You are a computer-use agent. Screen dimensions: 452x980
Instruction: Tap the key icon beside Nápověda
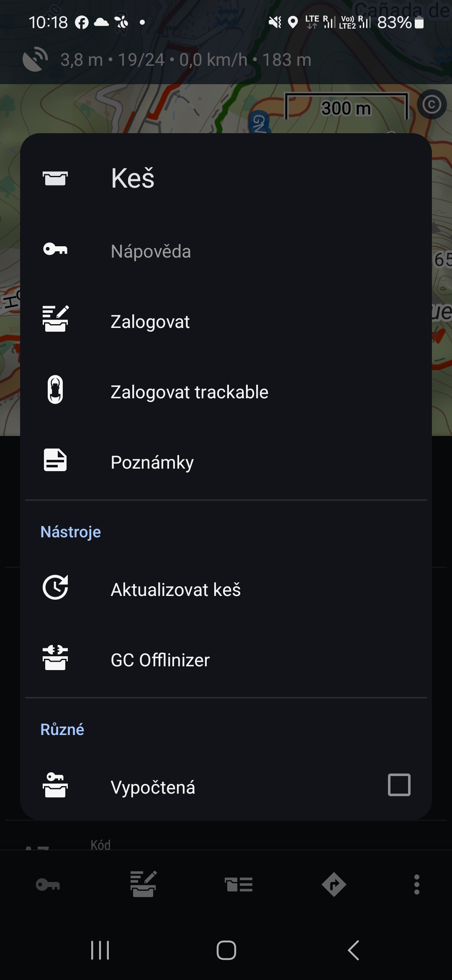coord(55,250)
